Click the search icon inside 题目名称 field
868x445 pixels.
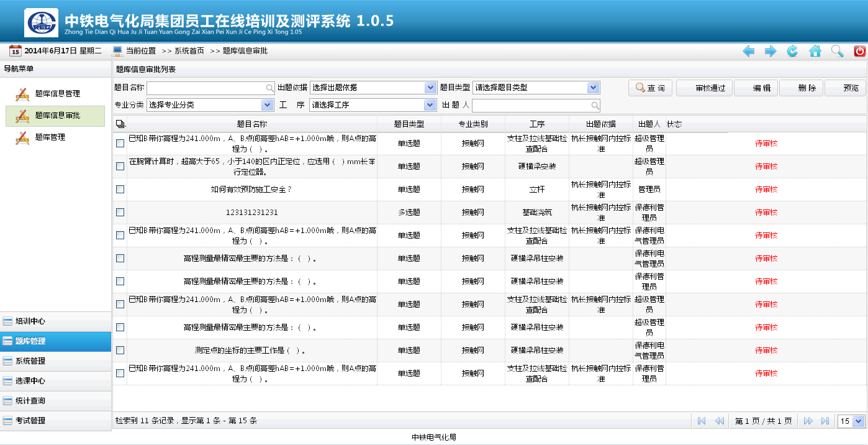(269, 88)
